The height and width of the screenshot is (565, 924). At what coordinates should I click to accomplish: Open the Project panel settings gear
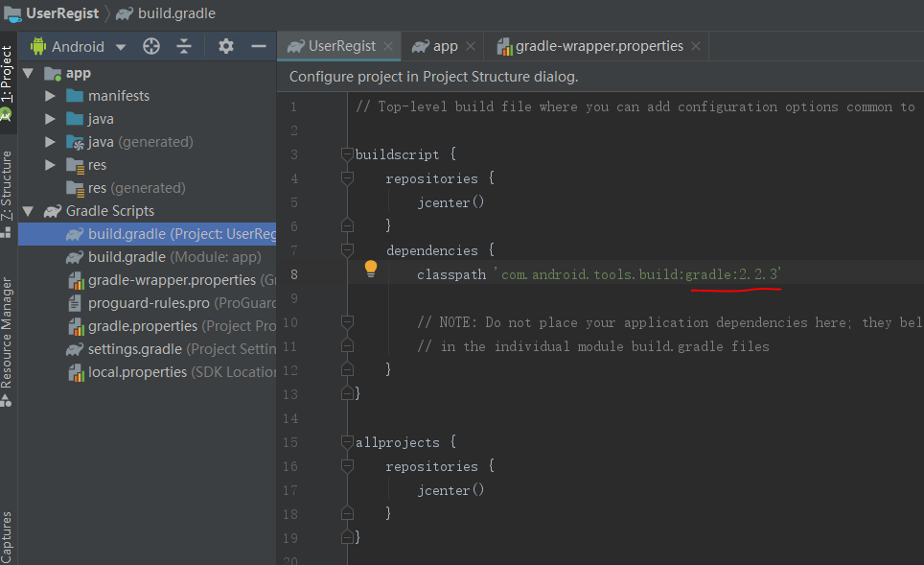pos(224,45)
